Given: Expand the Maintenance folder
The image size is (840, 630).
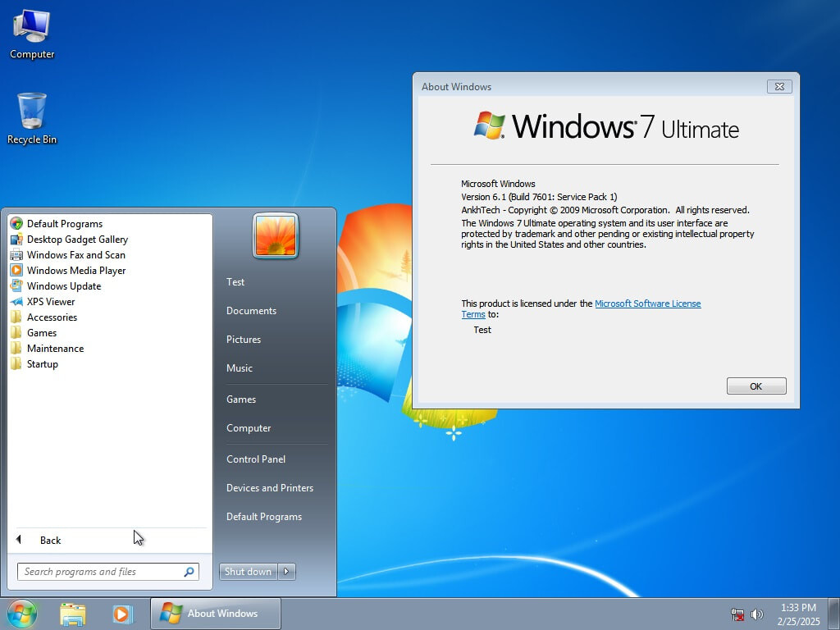Looking at the screenshot, I should point(55,348).
